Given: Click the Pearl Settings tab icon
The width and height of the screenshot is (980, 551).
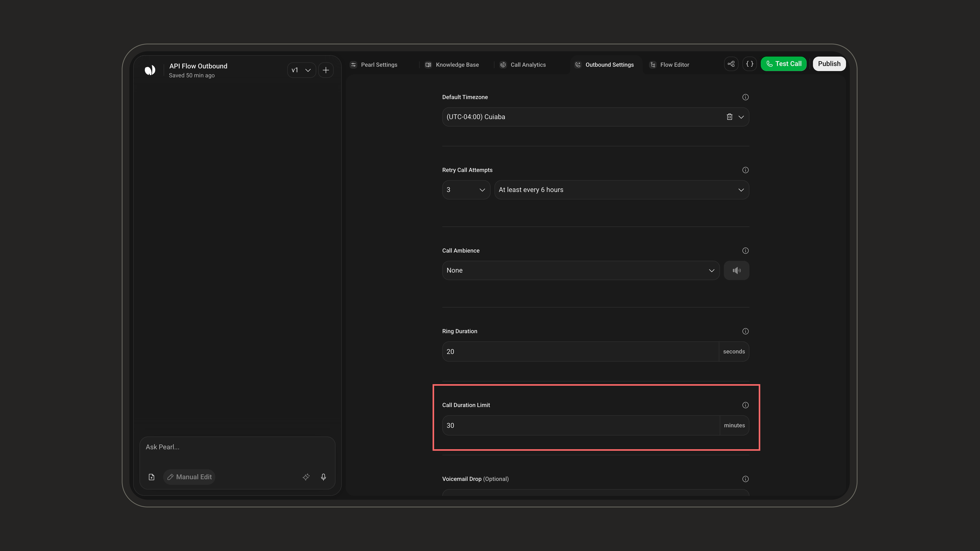Looking at the screenshot, I should pyautogui.click(x=353, y=65).
